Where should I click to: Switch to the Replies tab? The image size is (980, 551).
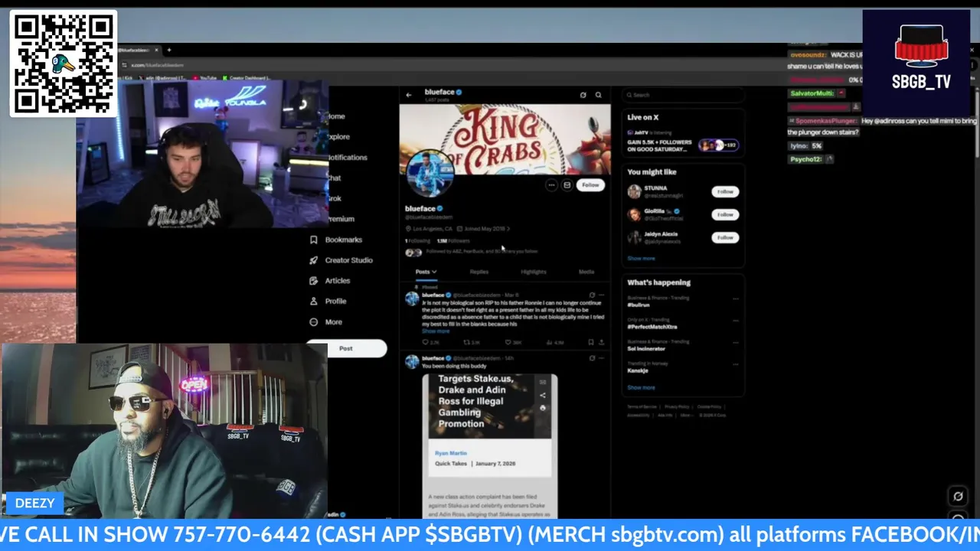[479, 272]
